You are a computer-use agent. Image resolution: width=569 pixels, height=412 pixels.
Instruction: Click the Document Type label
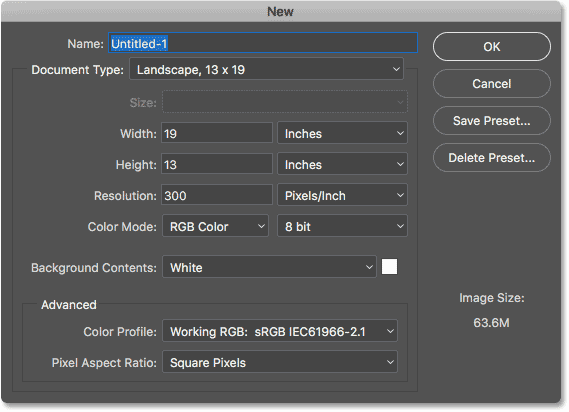click(x=78, y=70)
